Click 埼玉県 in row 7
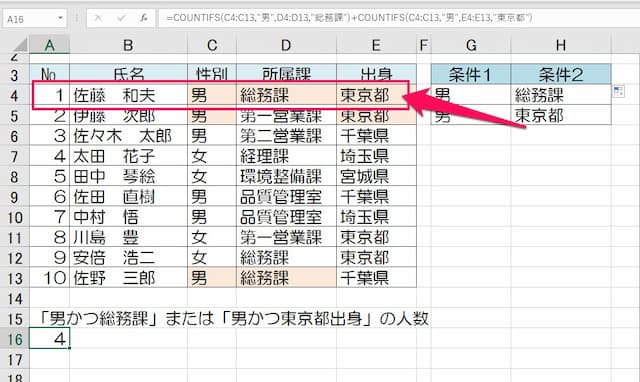This screenshot has height=382, width=640. tap(376, 156)
